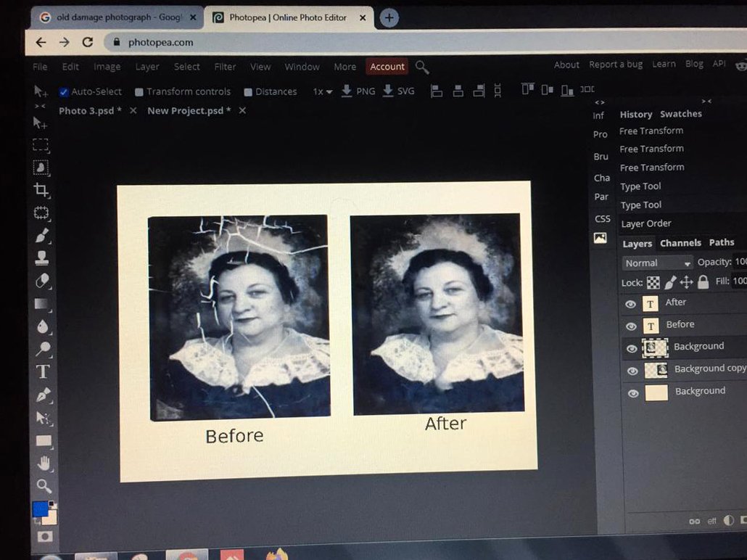
Task: Select the Path Select tool
Action: tap(44, 418)
